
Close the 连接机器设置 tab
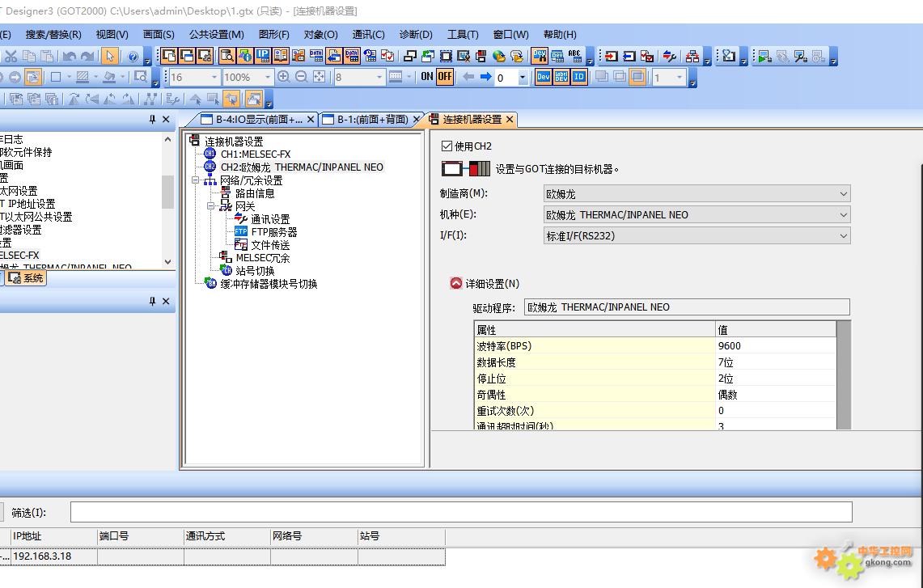pos(510,120)
